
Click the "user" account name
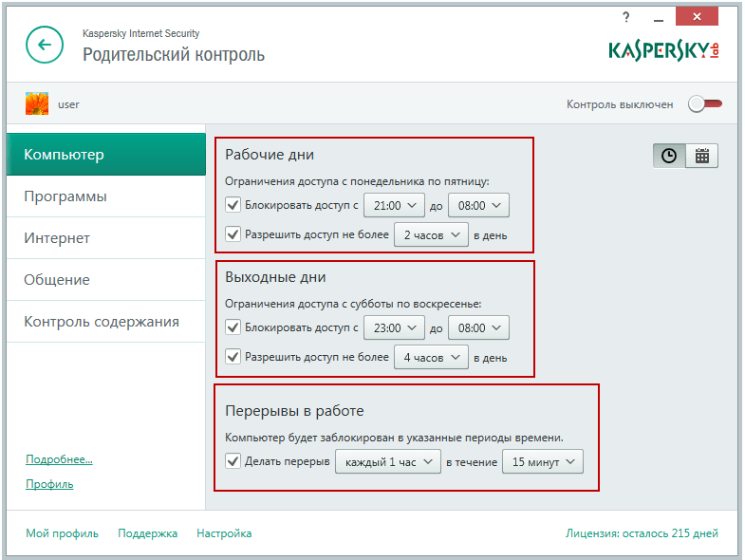pyautogui.click(x=68, y=104)
